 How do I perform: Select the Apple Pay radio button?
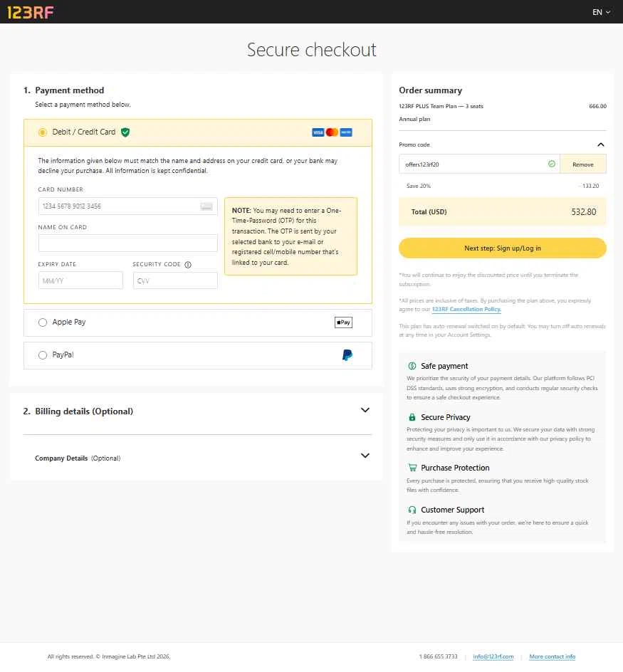[x=43, y=322]
